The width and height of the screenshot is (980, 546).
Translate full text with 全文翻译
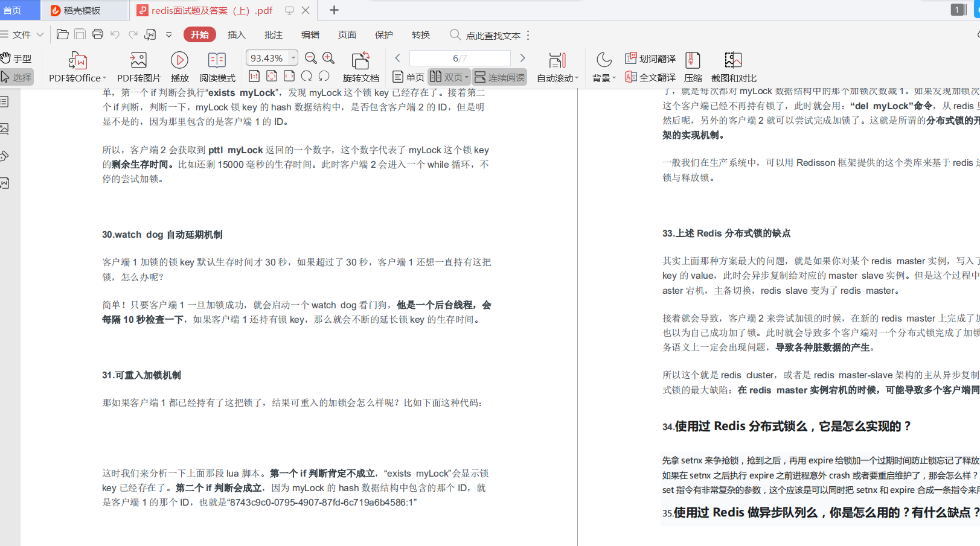pos(650,77)
